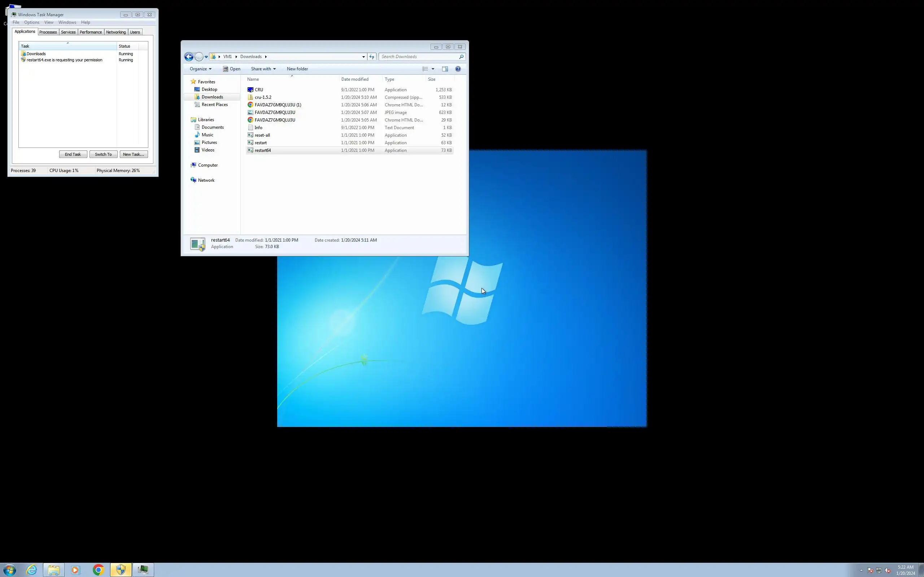The height and width of the screenshot is (577, 924).
Task: Click the Windows Start orb
Action: [9, 570]
